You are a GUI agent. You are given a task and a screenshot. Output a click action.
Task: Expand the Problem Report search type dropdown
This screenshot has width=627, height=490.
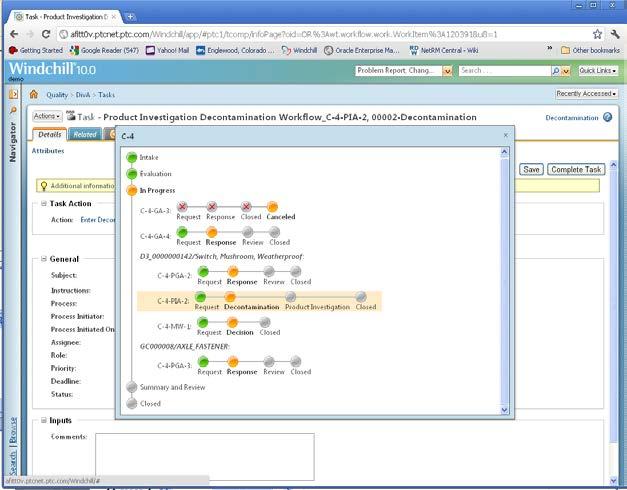[x=447, y=71]
